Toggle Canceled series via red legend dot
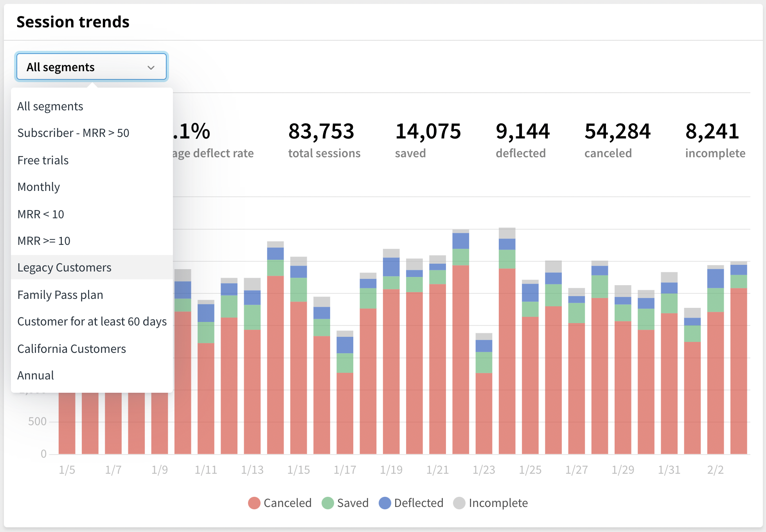The width and height of the screenshot is (766, 532). click(x=254, y=503)
